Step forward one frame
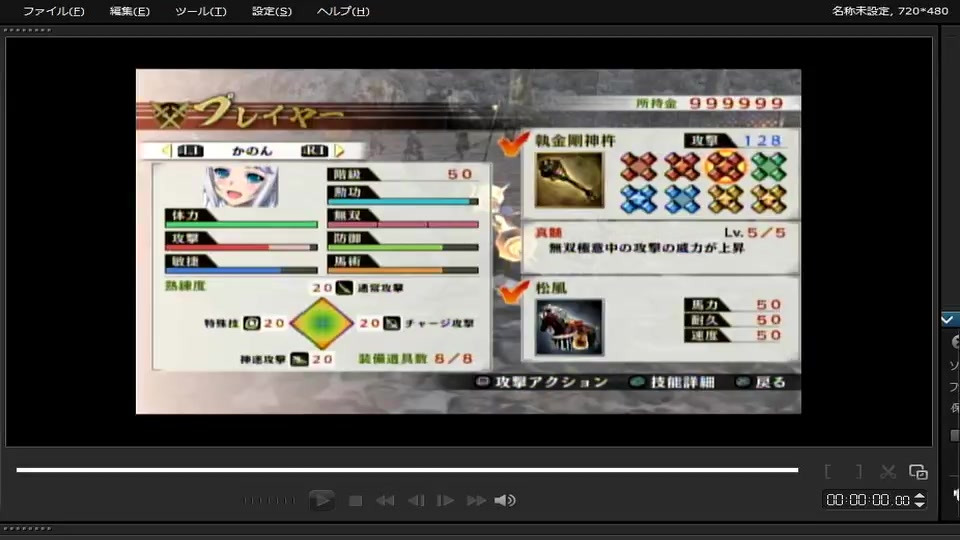 click(x=445, y=501)
